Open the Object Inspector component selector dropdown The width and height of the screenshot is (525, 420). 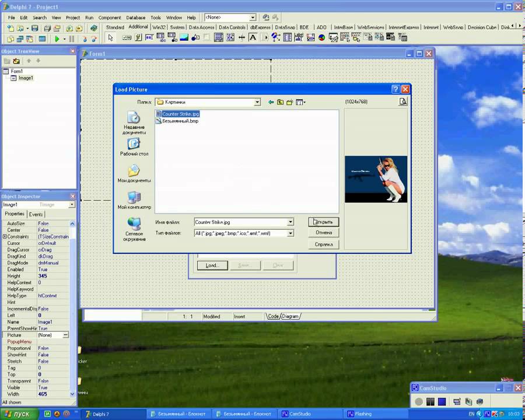(72, 205)
